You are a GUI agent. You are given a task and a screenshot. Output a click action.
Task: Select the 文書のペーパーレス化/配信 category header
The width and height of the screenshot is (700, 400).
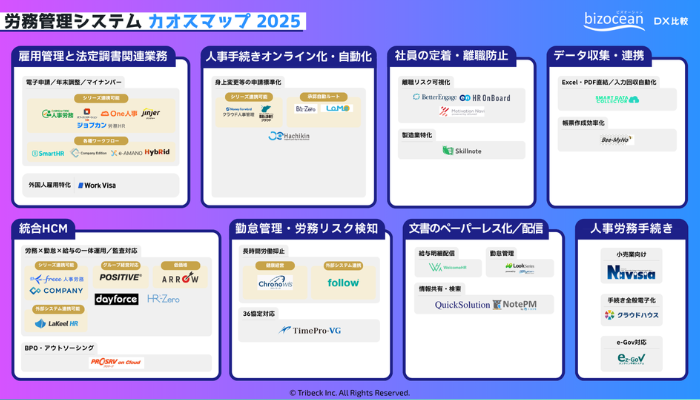pyautogui.click(x=476, y=229)
